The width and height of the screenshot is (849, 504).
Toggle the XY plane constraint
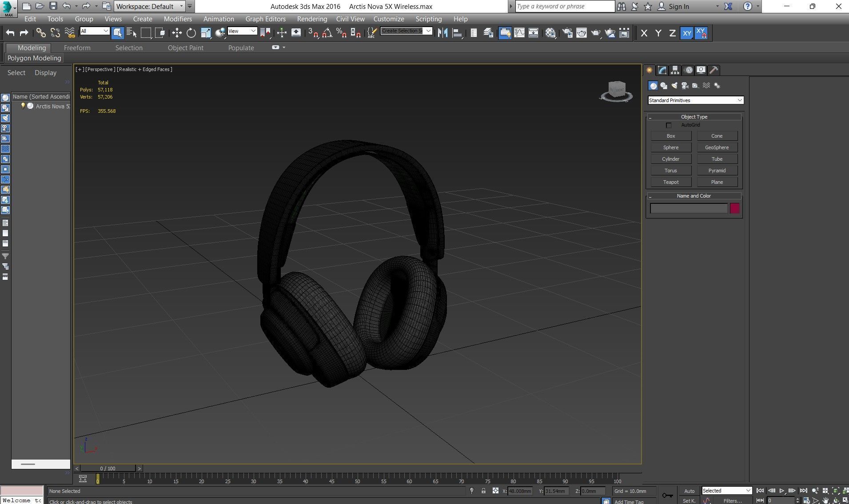[x=687, y=33]
